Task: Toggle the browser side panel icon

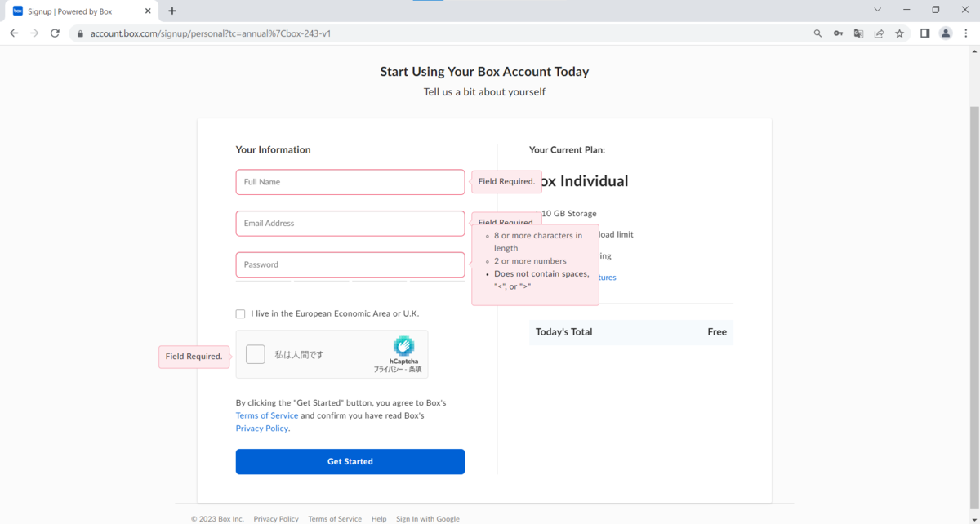Action: [924, 33]
